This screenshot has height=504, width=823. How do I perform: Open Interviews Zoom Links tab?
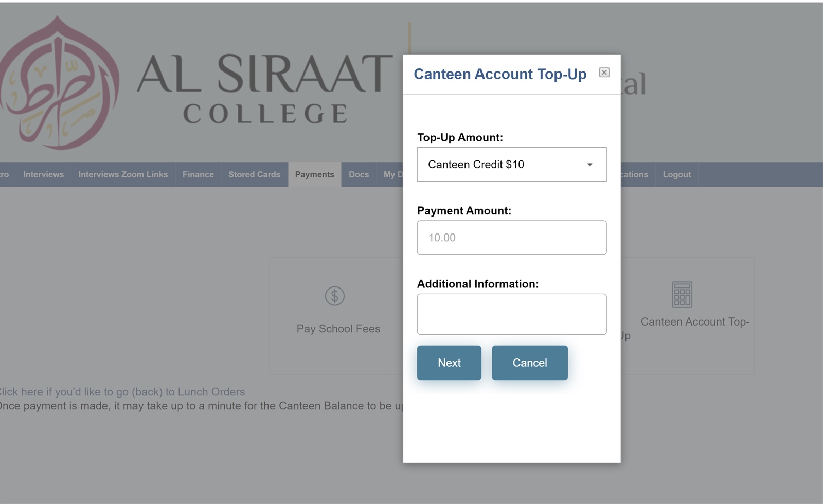(x=123, y=174)
